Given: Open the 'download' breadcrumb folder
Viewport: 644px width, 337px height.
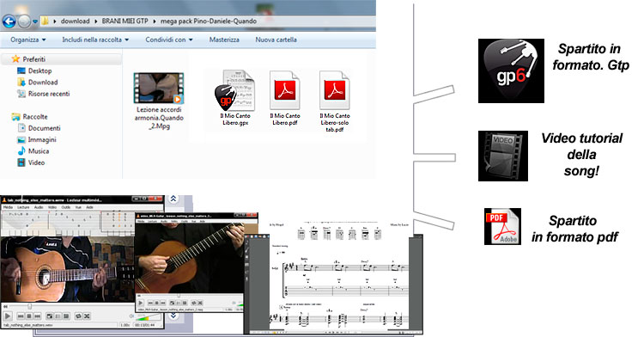Looking at the screenshot, I should [x=76, y=21].
